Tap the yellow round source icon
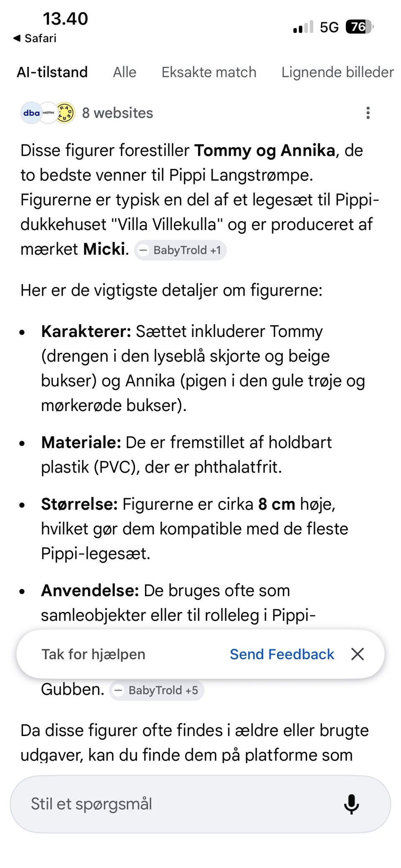This screenshot has height=868, width=401. [x=66, y=113]
